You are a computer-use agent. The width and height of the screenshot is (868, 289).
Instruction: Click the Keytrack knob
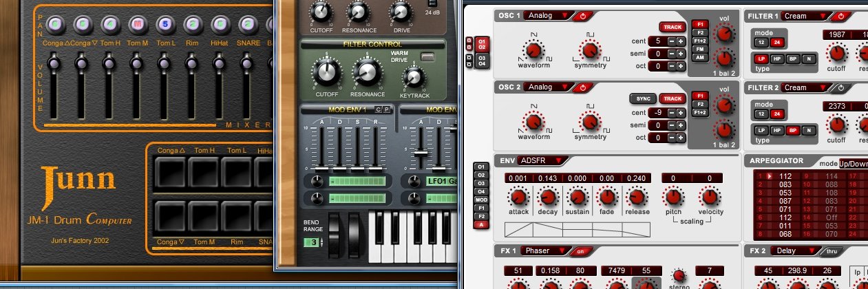(412, 78)
